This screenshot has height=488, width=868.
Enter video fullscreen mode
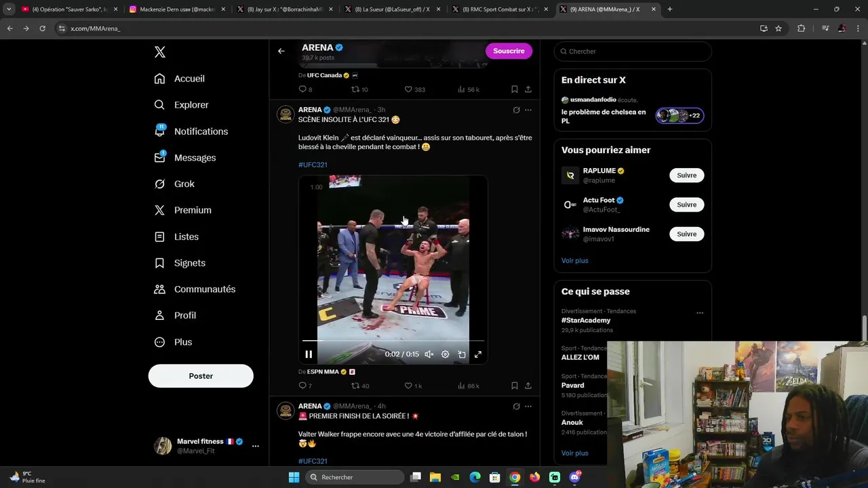(x=478, y=354)
